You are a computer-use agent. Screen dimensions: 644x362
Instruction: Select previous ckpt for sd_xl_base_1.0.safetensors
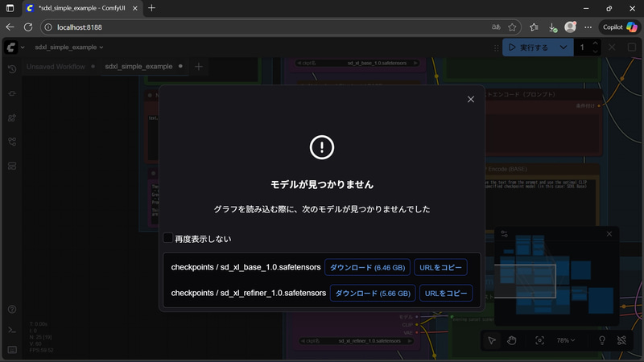pos(299,64)
